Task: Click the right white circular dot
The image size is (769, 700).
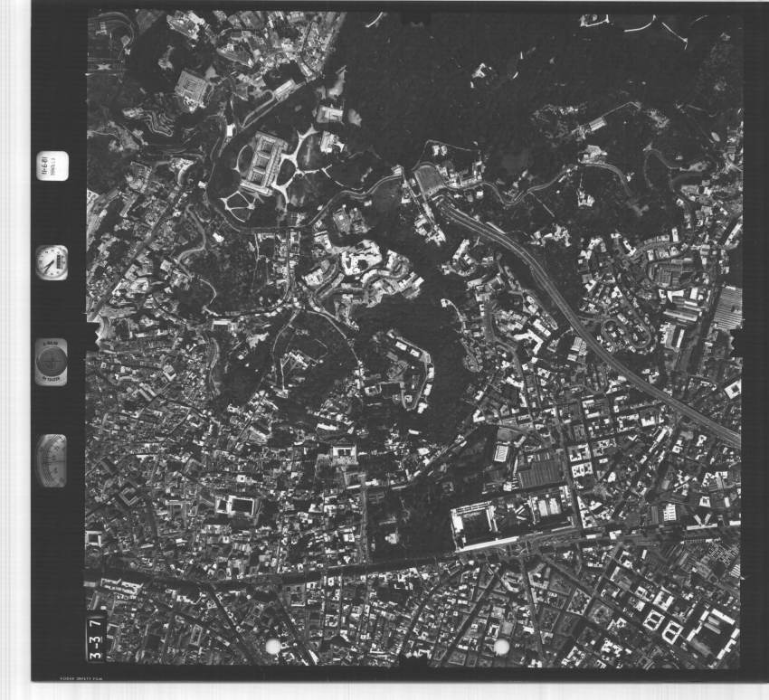Action: (501, 647)
